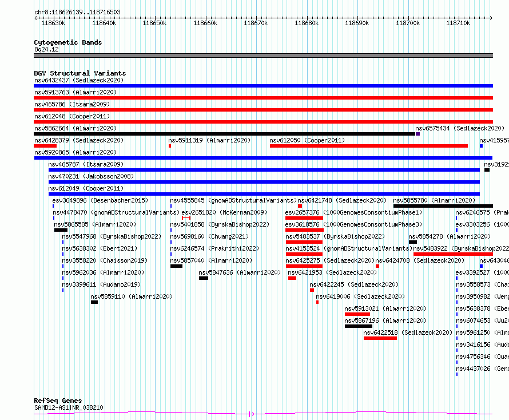
Task: Click the SAMD12-AS1|NR_038210 gene label
Action: [x=69, y=407]
